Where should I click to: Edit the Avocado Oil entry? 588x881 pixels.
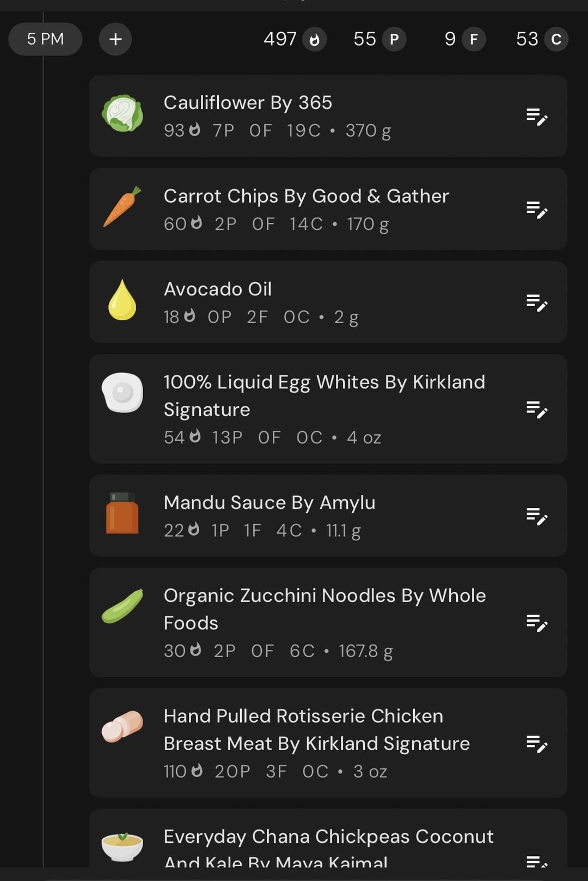(537, 302)
